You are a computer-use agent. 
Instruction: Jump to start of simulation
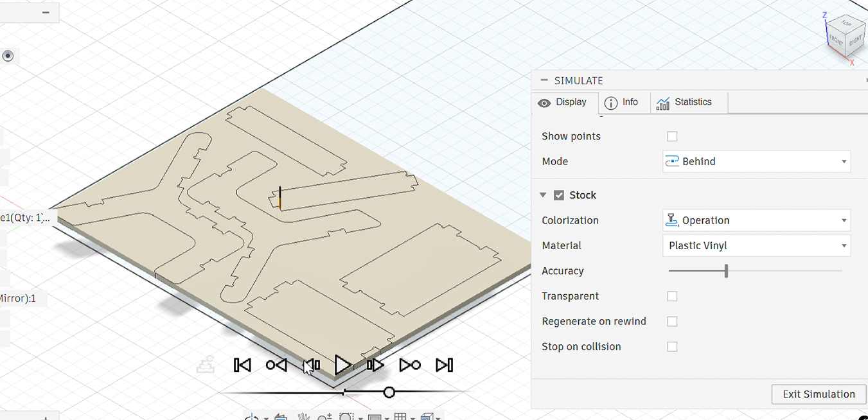pyautogui.click(x=242, y=365)
